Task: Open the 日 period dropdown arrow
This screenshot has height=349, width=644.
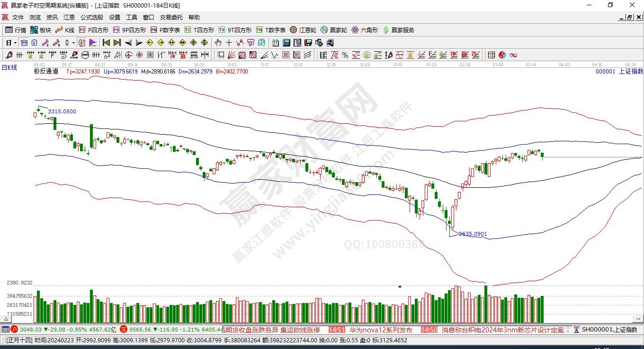Action: (16, 43)
